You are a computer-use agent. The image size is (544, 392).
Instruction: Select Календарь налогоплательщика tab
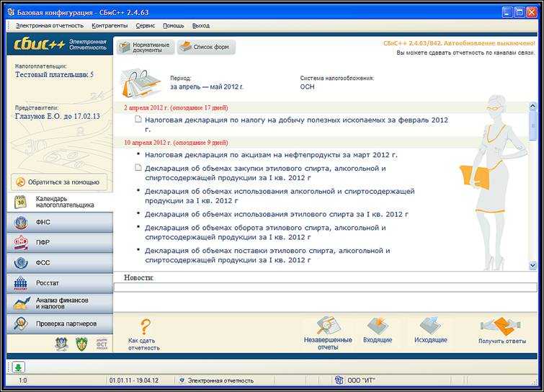point(60,202)
